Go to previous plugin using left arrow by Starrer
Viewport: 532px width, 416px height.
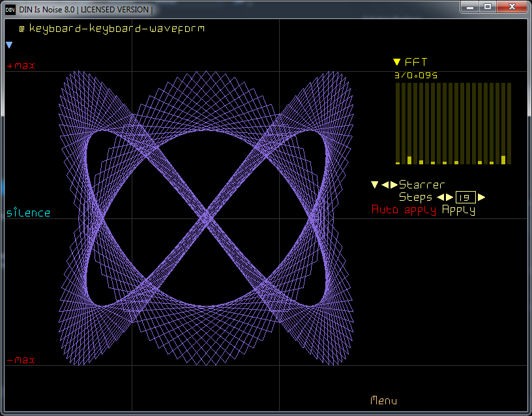[x=385, y=185]
